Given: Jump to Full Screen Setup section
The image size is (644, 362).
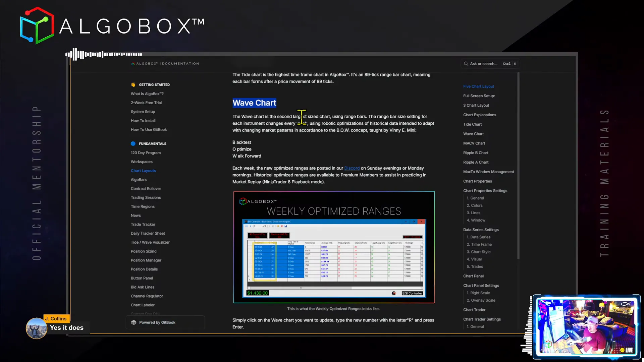Looking at the screenshot, I should click(x=479, y=96).
